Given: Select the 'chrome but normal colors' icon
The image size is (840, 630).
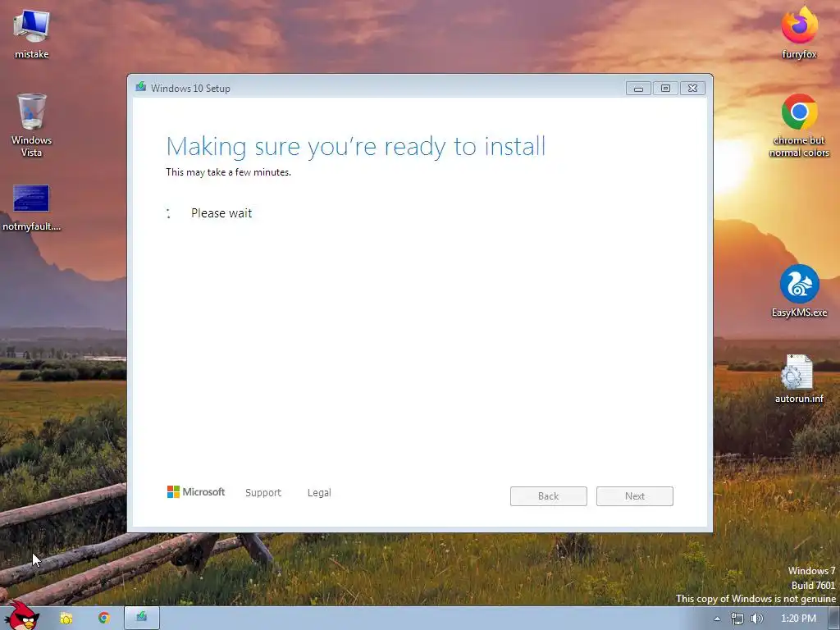Looking at the screenshot, I should 799,126.
